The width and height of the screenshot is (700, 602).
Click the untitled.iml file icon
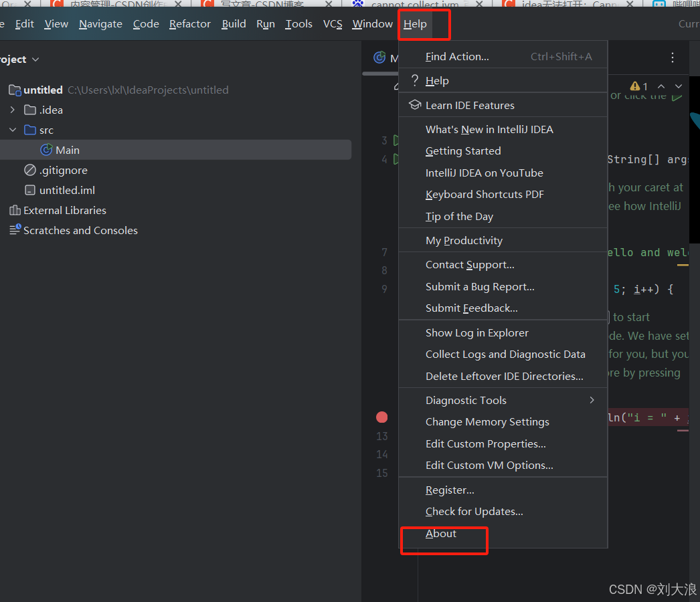click(30, 190)
